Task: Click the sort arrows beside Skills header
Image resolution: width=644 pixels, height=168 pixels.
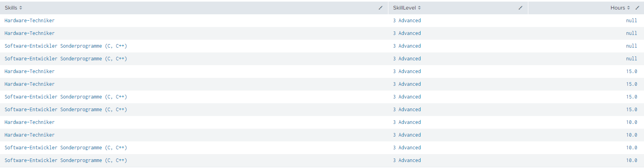Action: coord(21,8)
